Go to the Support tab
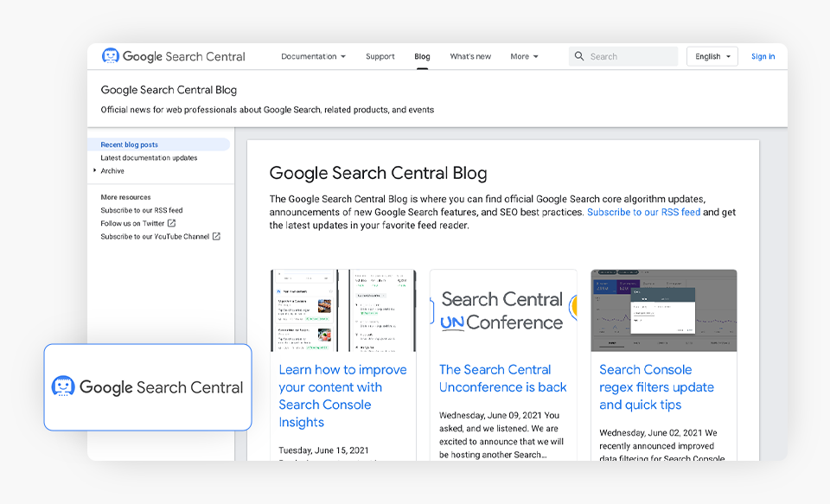The width and height of the screenshot is (830, 504). tap(380, 56)
